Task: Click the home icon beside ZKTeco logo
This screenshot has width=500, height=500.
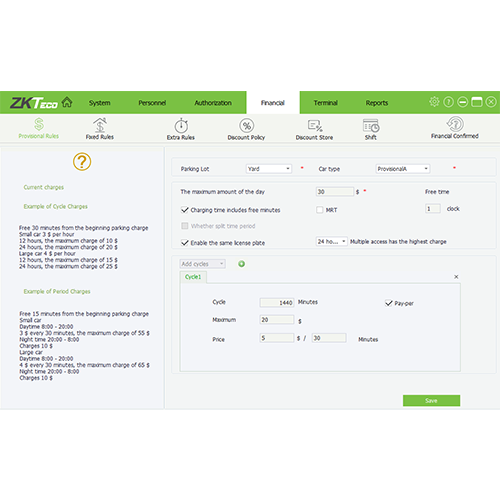Action: (x=67, y=102)
